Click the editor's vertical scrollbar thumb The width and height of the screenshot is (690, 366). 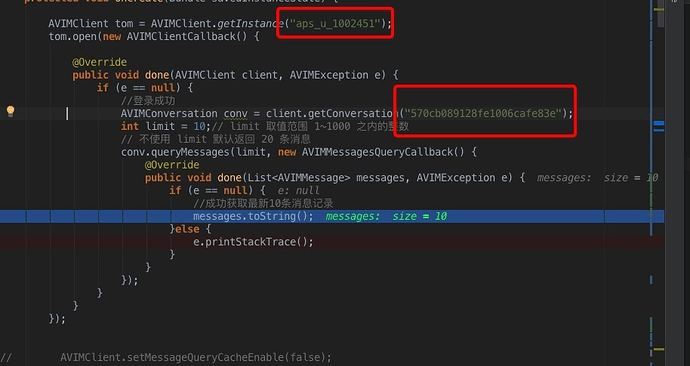click(x=661, y=15)
